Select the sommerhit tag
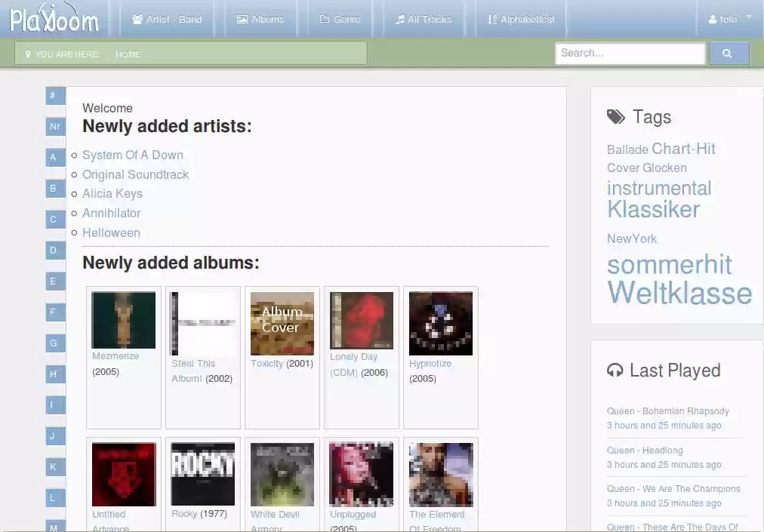Screen dimensions: 764x532 coord(670,265)
